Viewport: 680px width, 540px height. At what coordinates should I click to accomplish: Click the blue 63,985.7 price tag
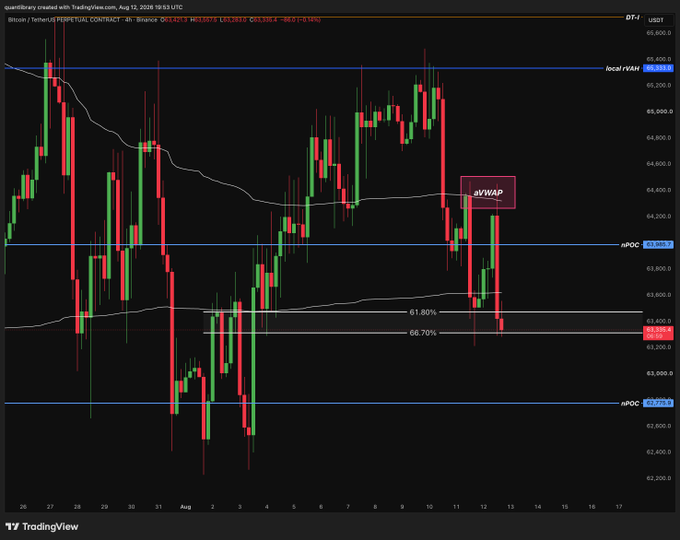point(658,245)
